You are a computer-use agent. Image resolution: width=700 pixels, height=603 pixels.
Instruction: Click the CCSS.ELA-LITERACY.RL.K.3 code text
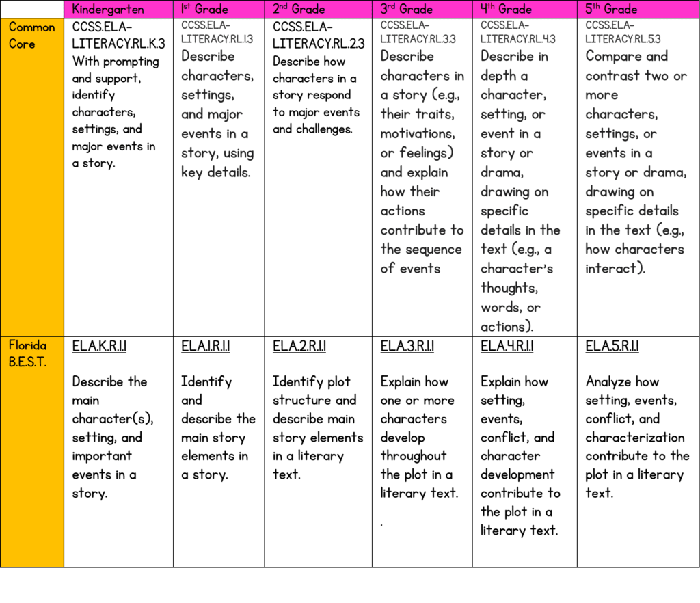click(x=118, y=36)
